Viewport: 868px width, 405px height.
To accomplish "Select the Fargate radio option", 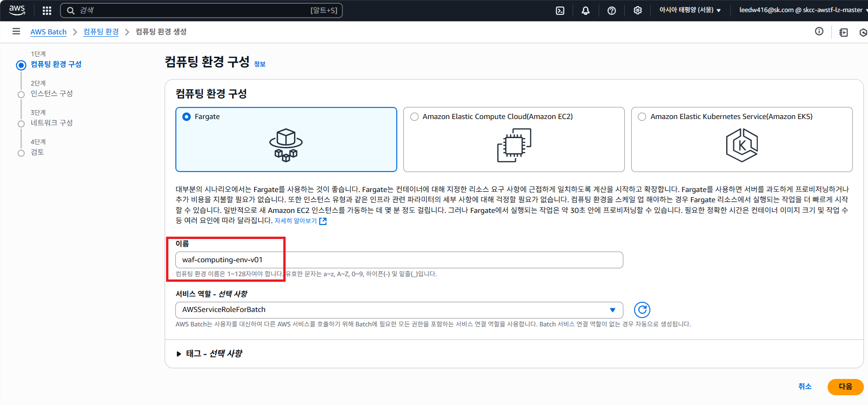I will (x=187, y=117).
